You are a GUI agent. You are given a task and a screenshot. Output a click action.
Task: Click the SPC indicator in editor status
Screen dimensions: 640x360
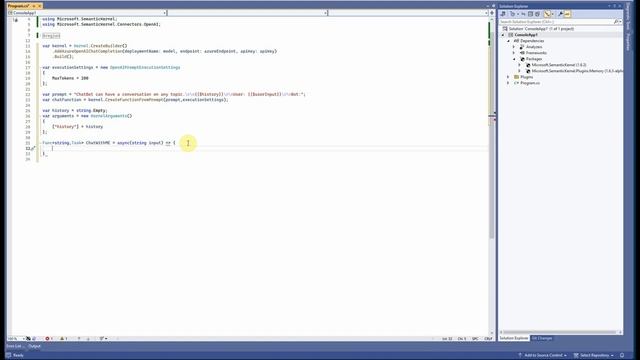(x=475, y=339)
